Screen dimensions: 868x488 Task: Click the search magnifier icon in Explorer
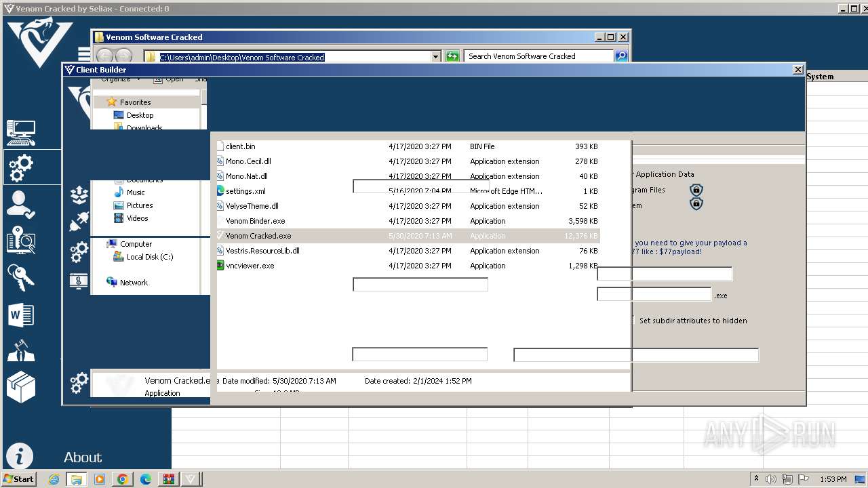pos(621,56)
